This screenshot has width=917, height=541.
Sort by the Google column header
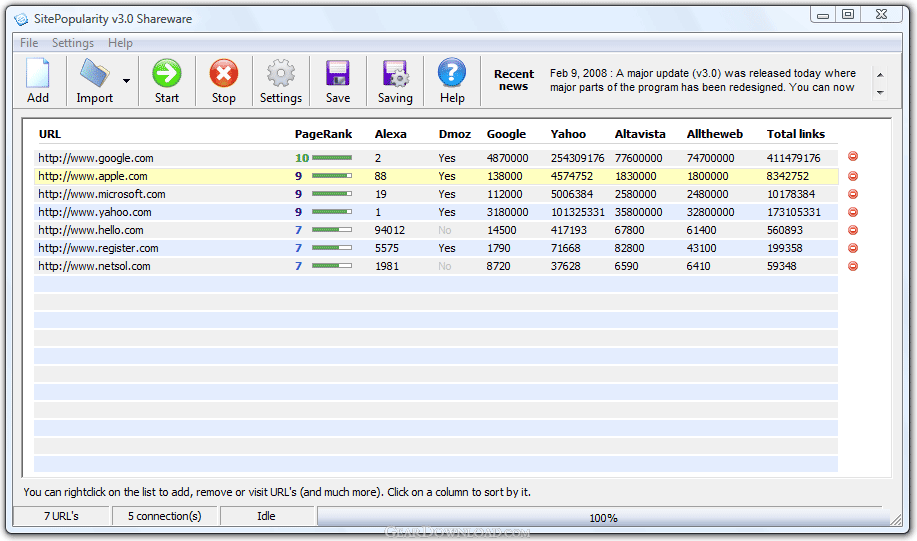(x=506, y=134)
